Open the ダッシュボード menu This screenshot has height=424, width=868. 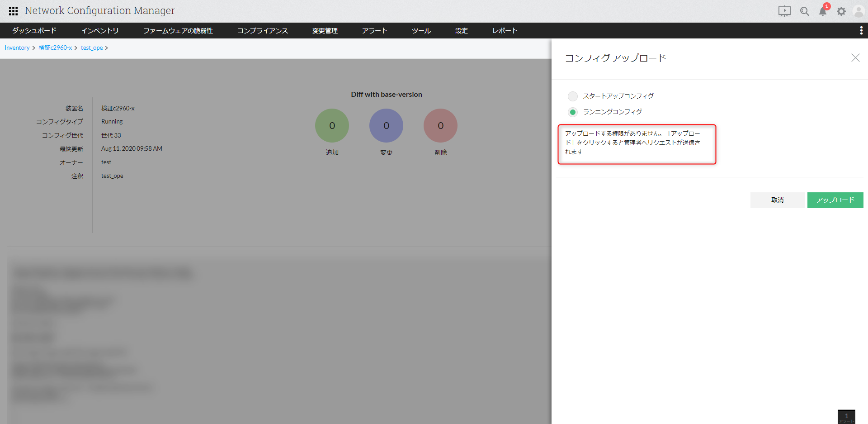(x=34, y=30)
